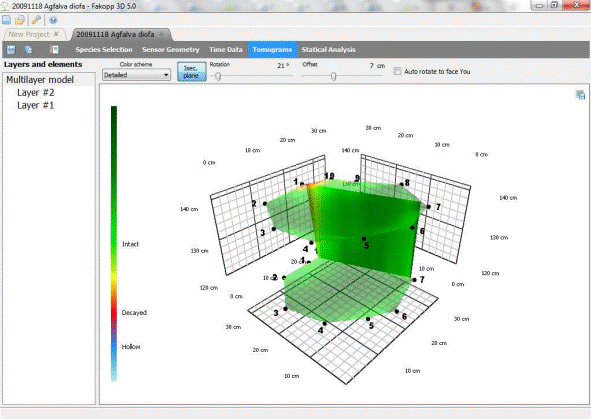Open project using the folder icon
The image size is (591, 419).
coord(20,20)
